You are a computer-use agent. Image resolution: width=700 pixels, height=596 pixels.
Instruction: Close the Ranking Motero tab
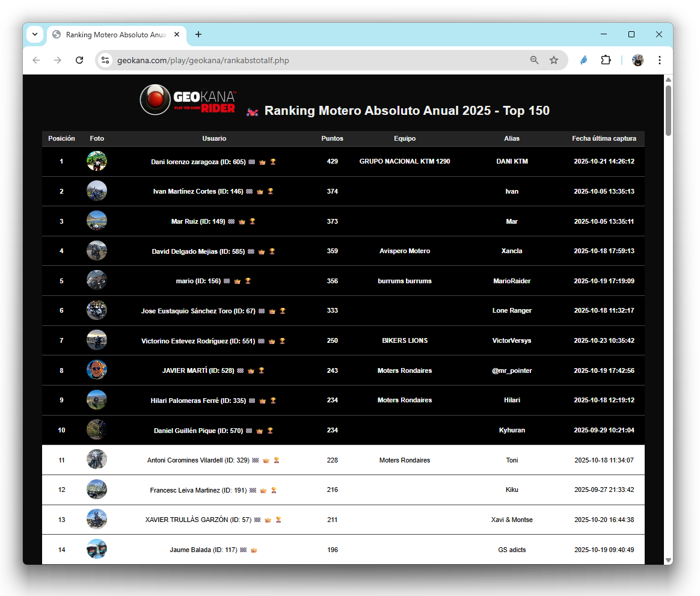[x=177, y=35]
